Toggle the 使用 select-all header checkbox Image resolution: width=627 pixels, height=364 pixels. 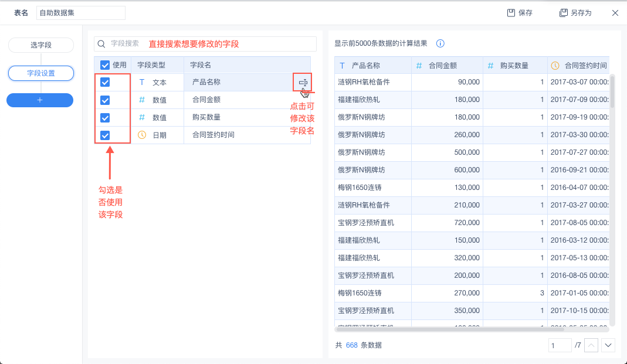(x=105, y=65)
